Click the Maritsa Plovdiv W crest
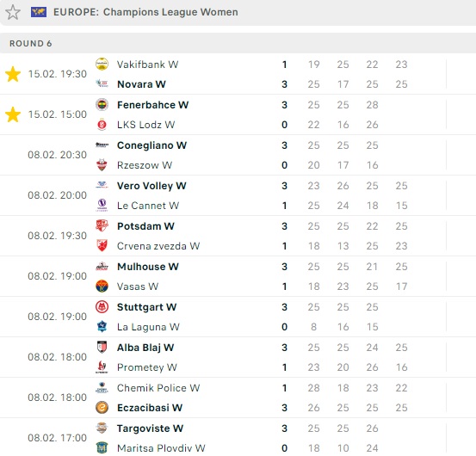This screenshot has height=456, width=476. tap(102, 447)
